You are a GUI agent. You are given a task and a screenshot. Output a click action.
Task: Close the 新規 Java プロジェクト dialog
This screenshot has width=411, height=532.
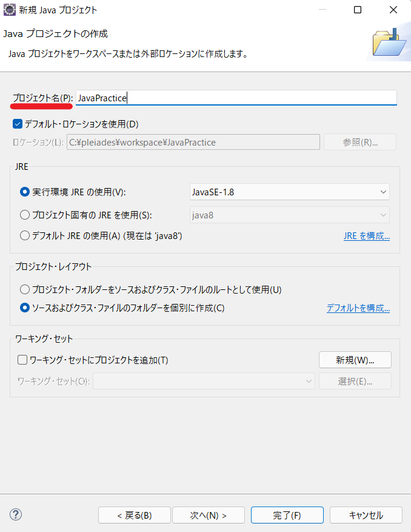coord(393,10)
